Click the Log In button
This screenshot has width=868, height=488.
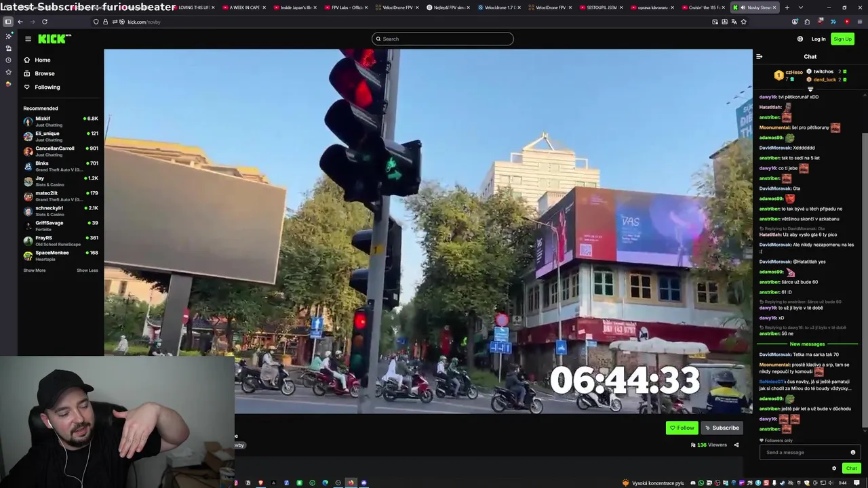pyautogui.click(x=818, y=39)
